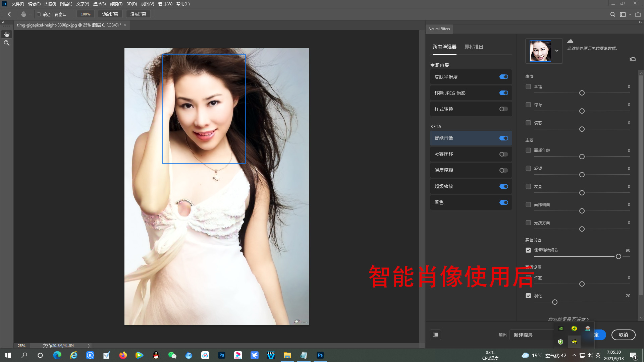Click the 适合屏幕 button
The image size is (644, 362).
[x=110, y=14]
